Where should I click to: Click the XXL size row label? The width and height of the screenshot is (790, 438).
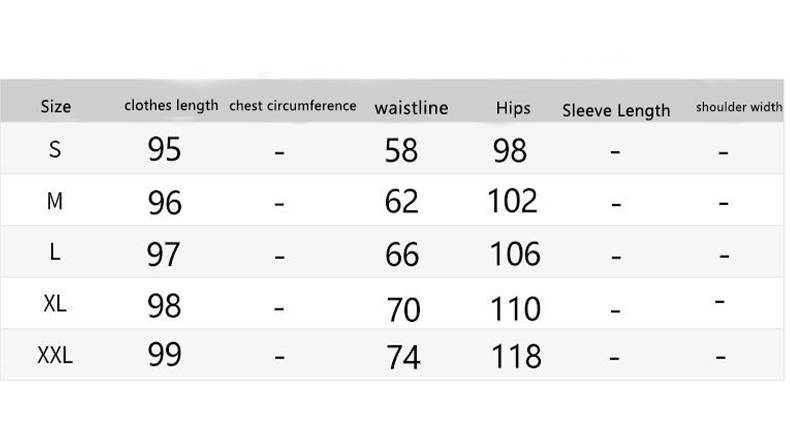pyautogui.click(x=55, y=356)
